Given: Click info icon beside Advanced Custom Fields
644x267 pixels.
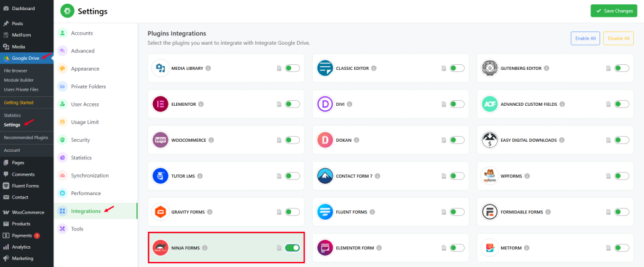Looking at the screenshot, I should pyautogui.click(x=562, y=105).
